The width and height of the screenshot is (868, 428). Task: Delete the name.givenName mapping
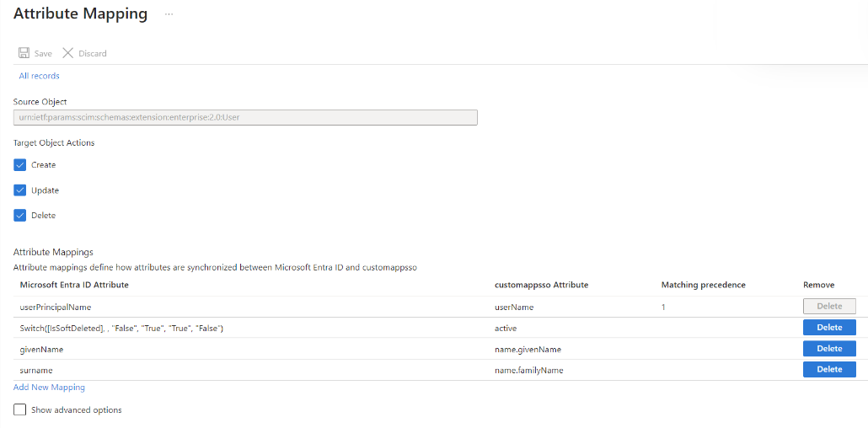829,348
